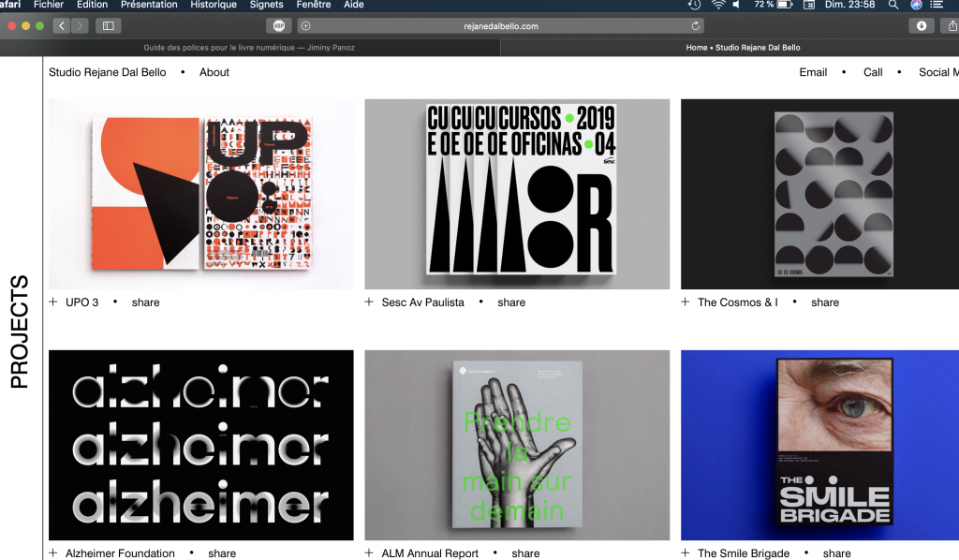This screenshot has width=959, height=560.
Task: Expand The Cosmos & I plus icon
Action: (x=685, y=302)
